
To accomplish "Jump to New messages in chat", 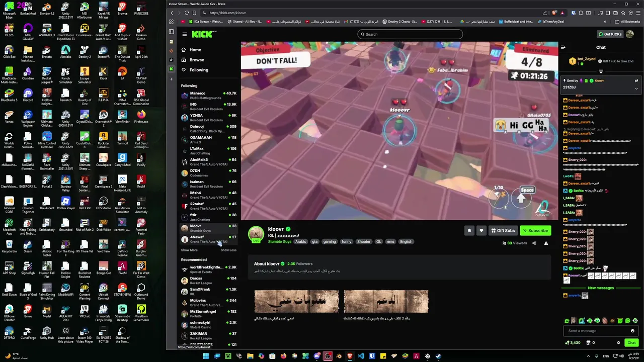I will point(601,288).
